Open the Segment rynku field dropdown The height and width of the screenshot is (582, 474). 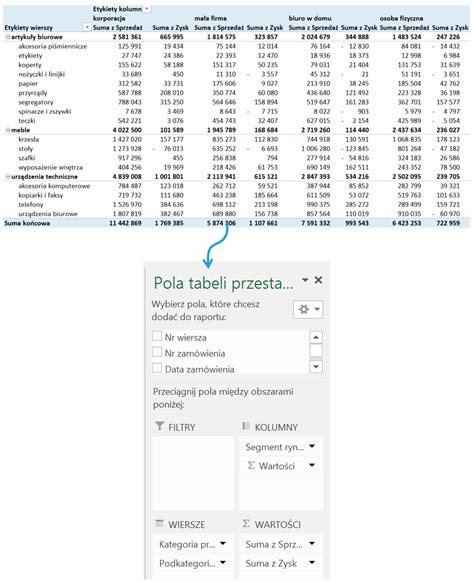point(312,446)
